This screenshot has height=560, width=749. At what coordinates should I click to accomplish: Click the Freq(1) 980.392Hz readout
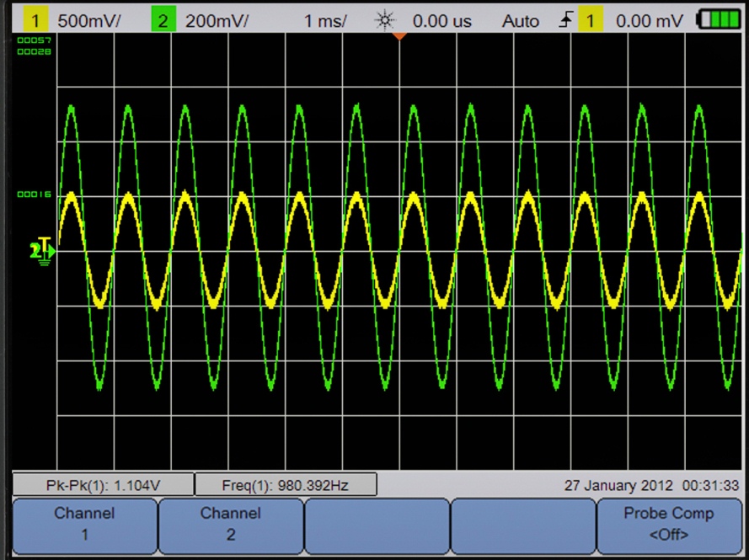(286, 485)
